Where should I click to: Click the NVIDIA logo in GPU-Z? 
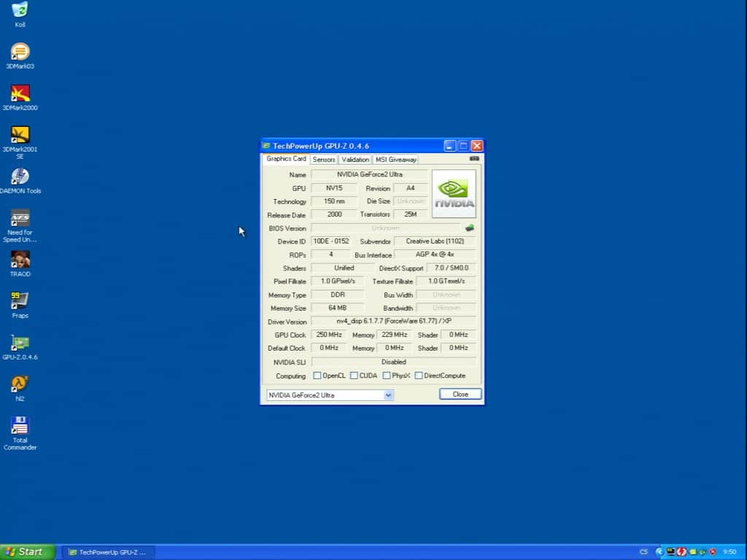point(454,194)
